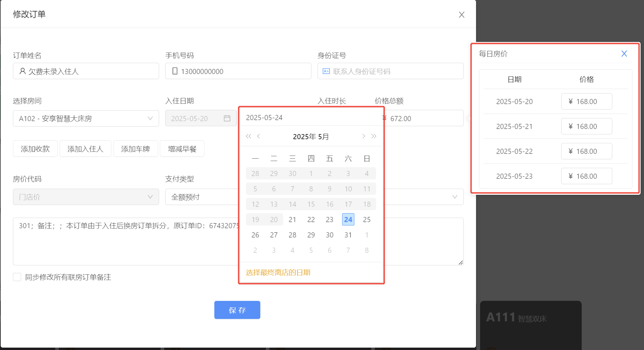
Task: Click the 5月 month label in calendar header
Action: (x=323, y=136)
